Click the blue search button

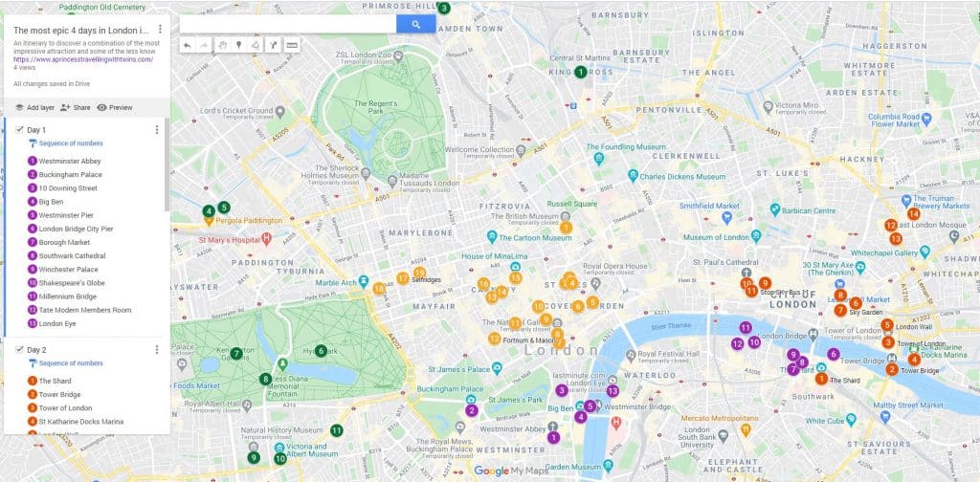pyautogui.click(x=415, y=24)
